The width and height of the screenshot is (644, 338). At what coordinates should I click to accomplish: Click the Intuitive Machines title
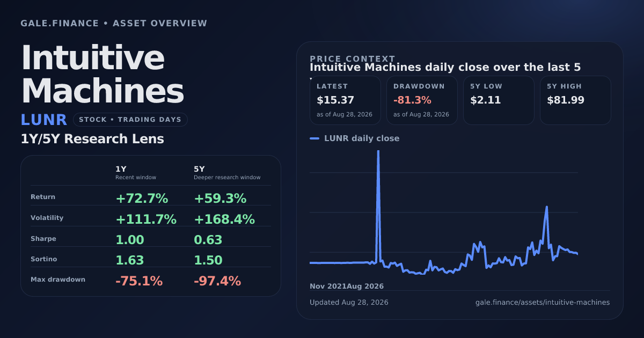103,75
